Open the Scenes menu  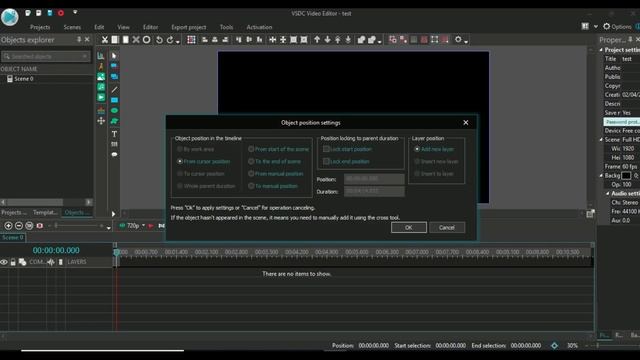coord(72,27)
